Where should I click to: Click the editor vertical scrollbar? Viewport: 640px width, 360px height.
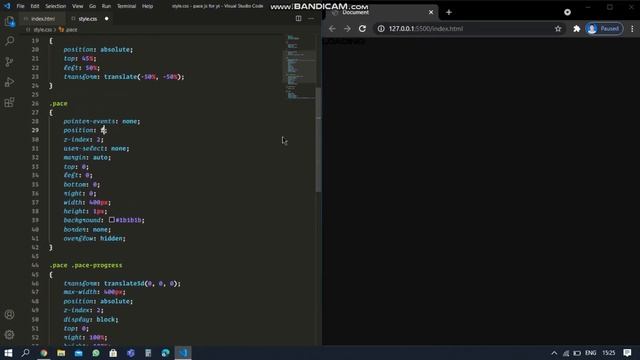pyautogui.click(x=318, y=140)
